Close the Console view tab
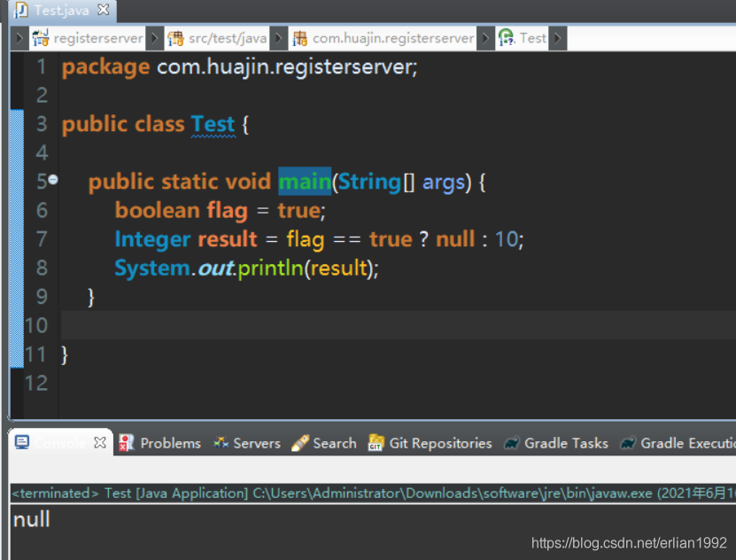 [100, 442]
